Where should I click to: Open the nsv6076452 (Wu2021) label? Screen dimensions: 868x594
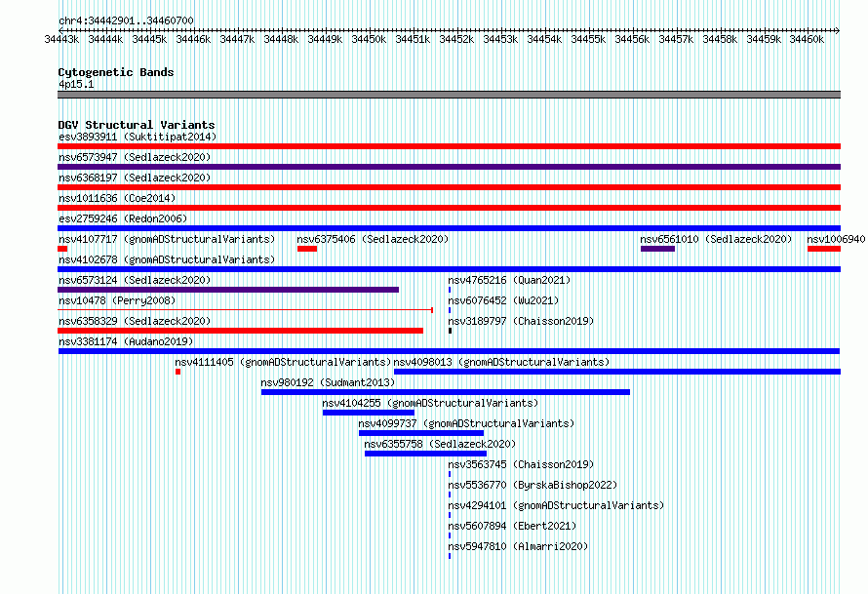pos(503,300)
